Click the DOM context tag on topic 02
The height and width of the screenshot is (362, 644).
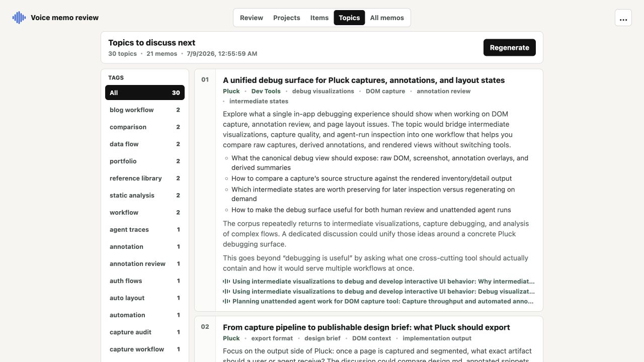pos(372,338)
